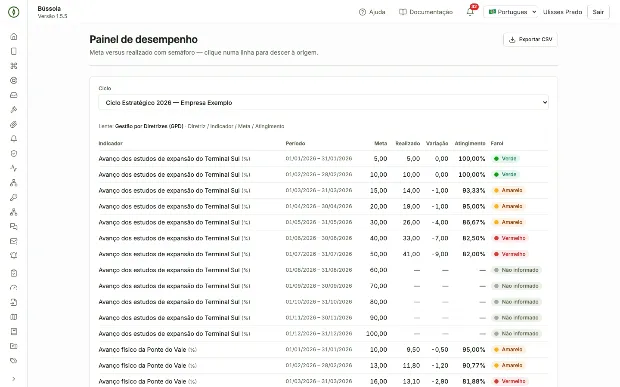The width and height of the screenshot is (620, 387).
Task: Click the Painel de desempenho heading
Action: pos(144,40)
